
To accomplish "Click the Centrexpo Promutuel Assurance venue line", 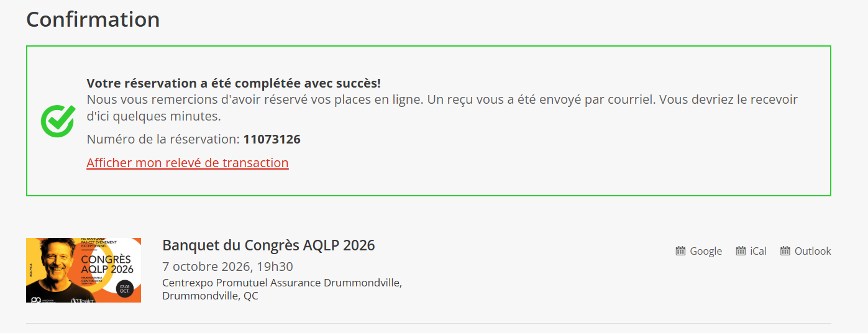I will pyautogui.click(x=282, y=283).
